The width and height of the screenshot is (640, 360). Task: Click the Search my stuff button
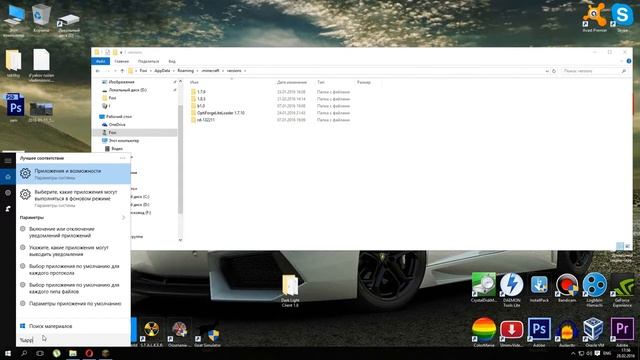[73, 326]
